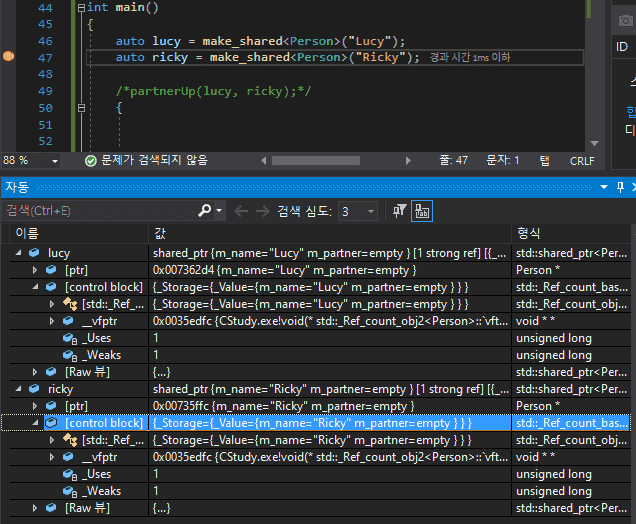
Task: Click the green check no-issues status icon
Action: [90, 160]
